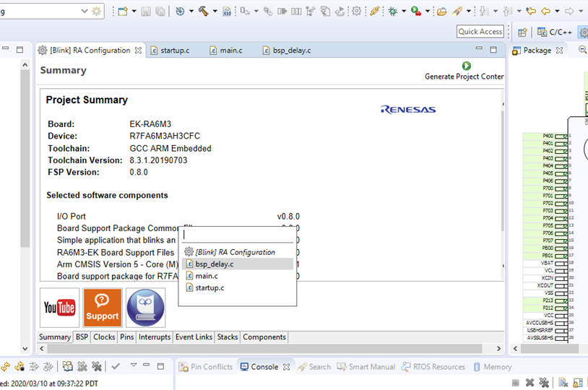The image size is (588, 390).
Task: Click the save disk toolbar icon
Action: (146, 11)
